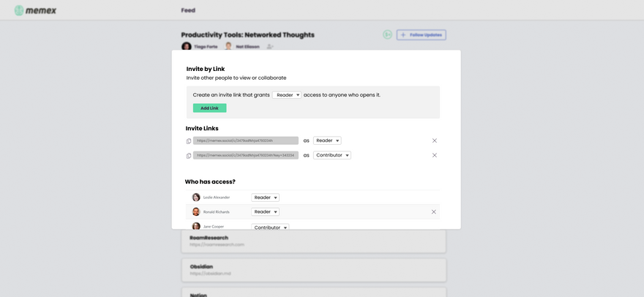The height and width of the screenshot is (297, 644).
Task: Open second invite link Contributor dropdown
Action: 332,155
